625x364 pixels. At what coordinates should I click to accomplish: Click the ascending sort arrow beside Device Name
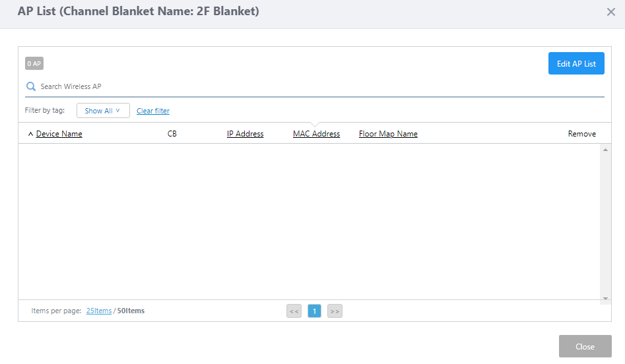30,134
